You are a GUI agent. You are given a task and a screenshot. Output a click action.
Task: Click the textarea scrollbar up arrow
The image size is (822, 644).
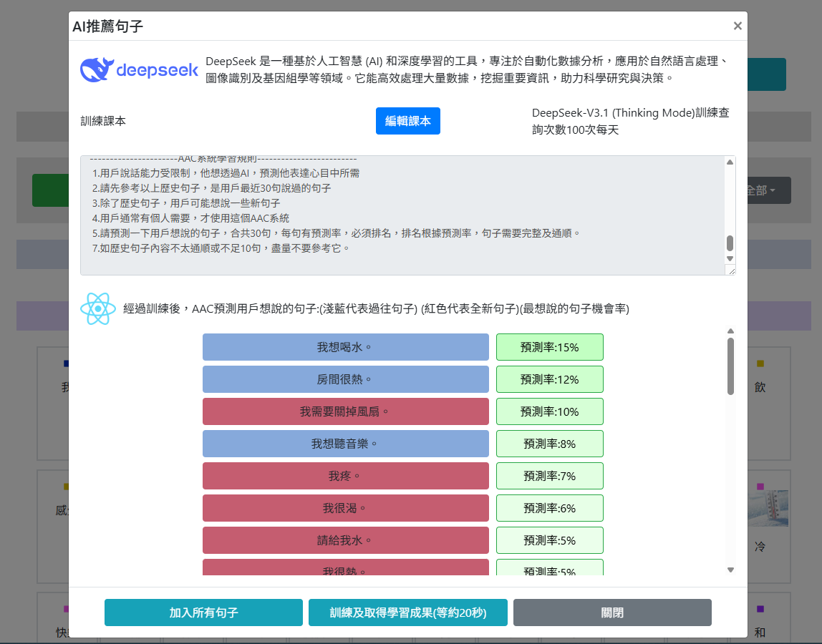pos(730,162)
